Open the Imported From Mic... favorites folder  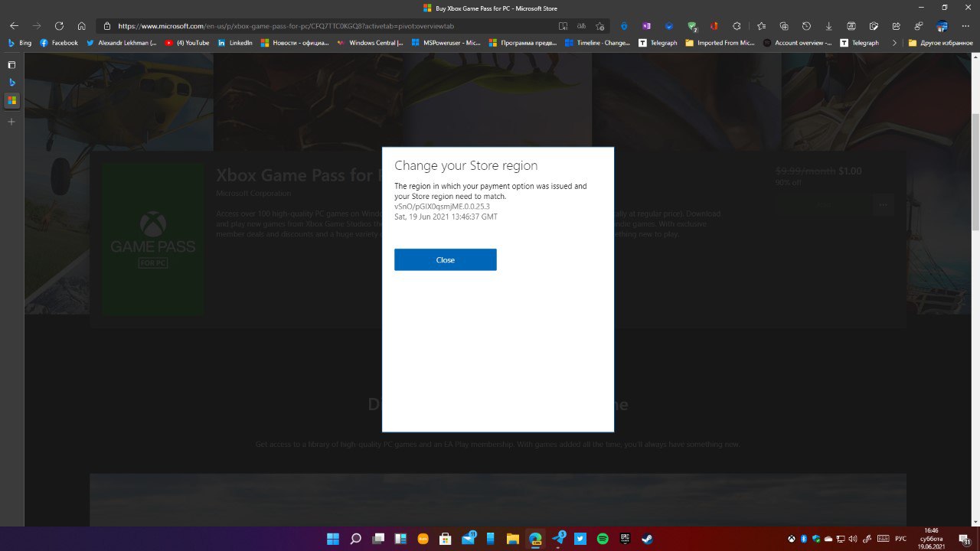tap(720, 43)
